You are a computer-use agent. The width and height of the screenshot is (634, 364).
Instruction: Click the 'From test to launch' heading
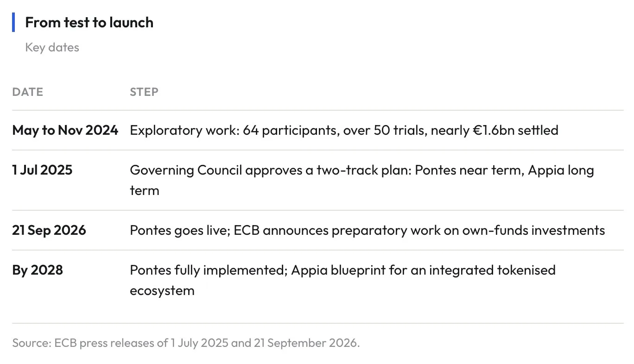coord(89,22)
